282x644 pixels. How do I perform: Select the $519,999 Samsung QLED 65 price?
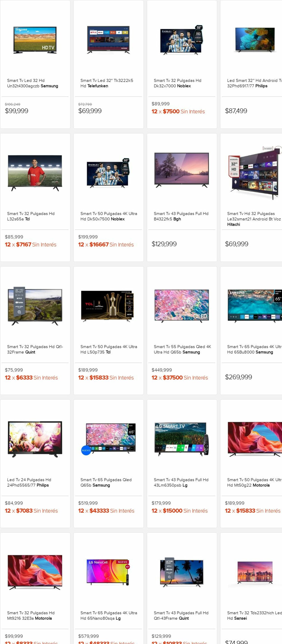(x=88, y=503)
